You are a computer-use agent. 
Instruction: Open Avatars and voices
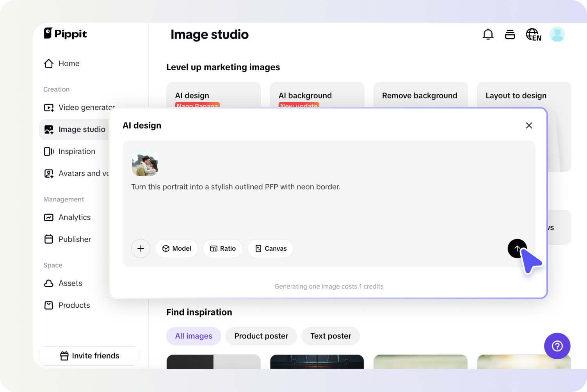[80, 173]
